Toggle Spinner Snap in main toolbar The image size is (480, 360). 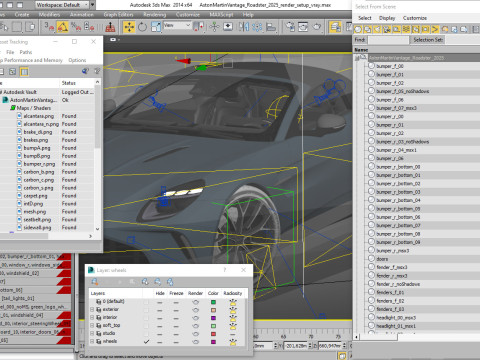(x=89, y=27)
